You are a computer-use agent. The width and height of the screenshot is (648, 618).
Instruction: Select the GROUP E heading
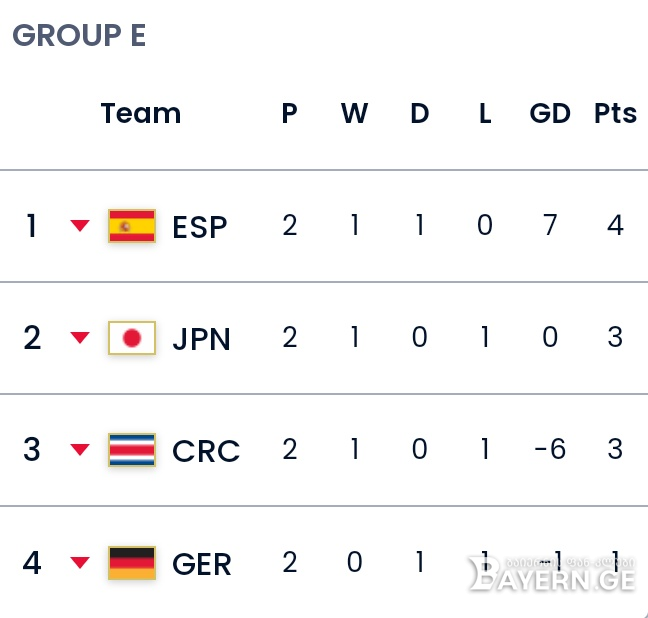79,35
